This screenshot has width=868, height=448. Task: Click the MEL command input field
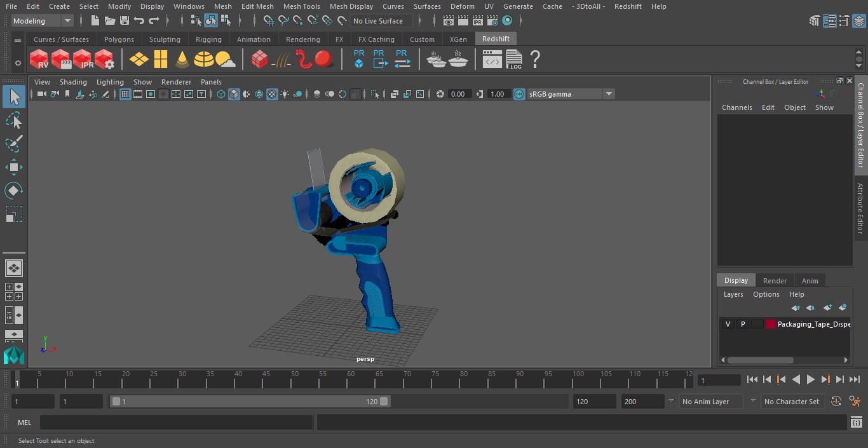click(176, 423)
